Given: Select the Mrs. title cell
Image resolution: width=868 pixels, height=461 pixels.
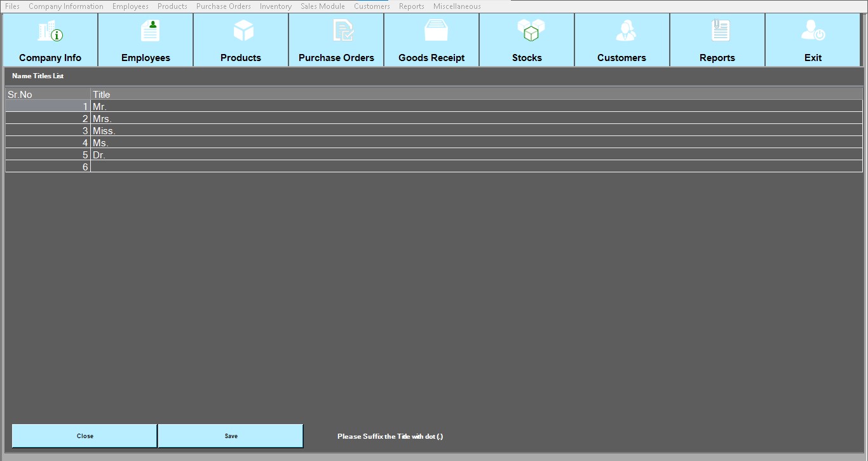Looking at the screenshot, I should tap(477, 118).
